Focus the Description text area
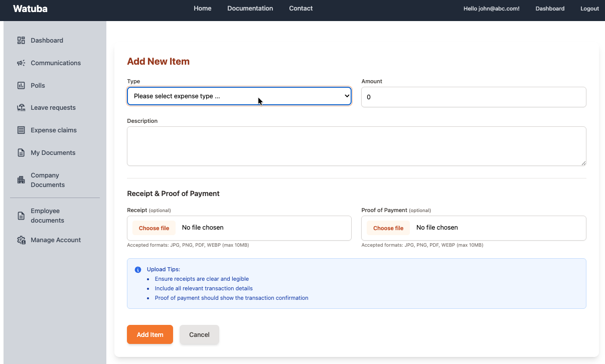The height and width of the screenshot is (364, 605). coord(357,146)
